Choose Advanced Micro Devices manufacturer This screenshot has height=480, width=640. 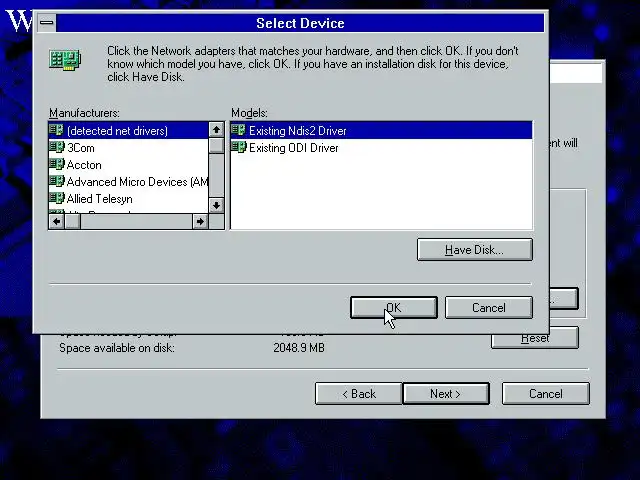[x=128, y=182]
